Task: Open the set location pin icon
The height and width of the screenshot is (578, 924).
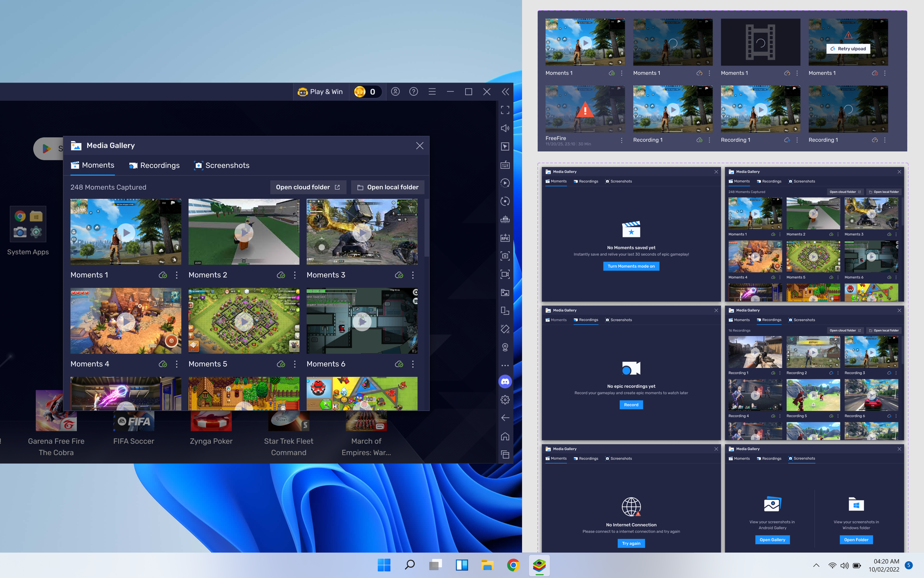Action: coord(505,347)
